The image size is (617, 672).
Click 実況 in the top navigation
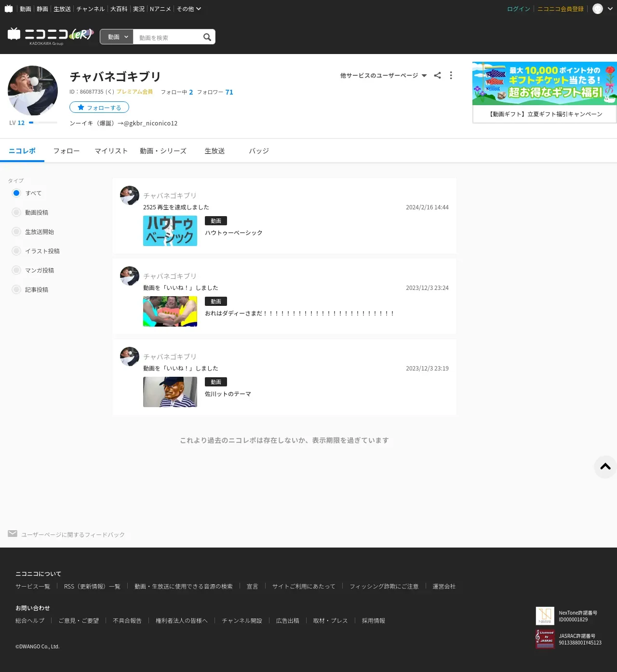(139, 9)
